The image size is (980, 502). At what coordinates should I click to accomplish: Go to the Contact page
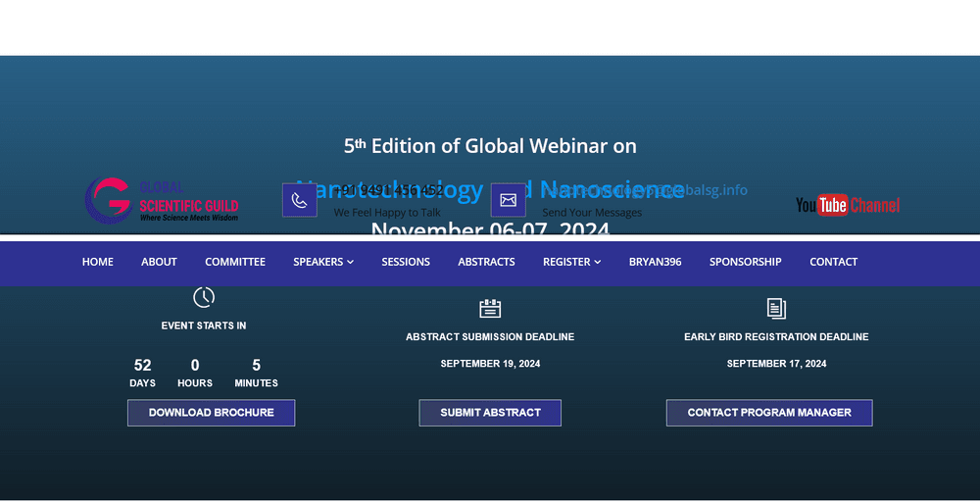click(833, 262)
